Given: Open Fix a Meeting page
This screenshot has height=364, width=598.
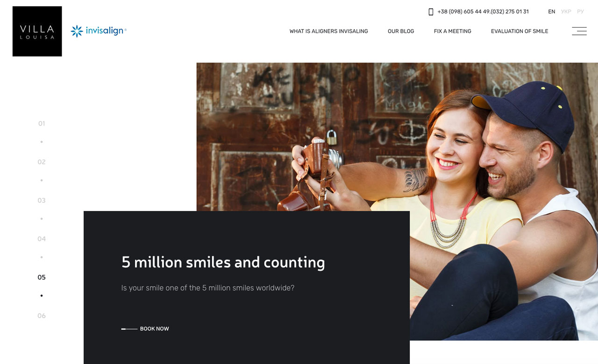Looking at the screenshot, I should tap(453, 31).
